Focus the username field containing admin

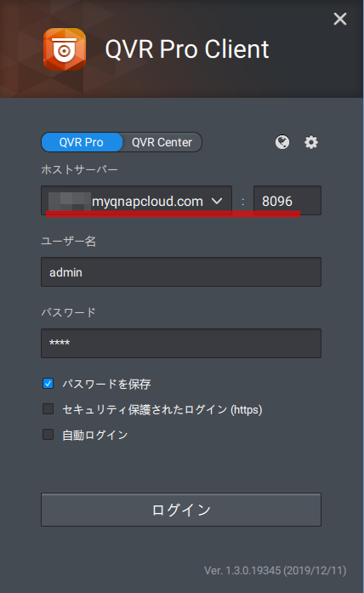[x=181, y=272]
